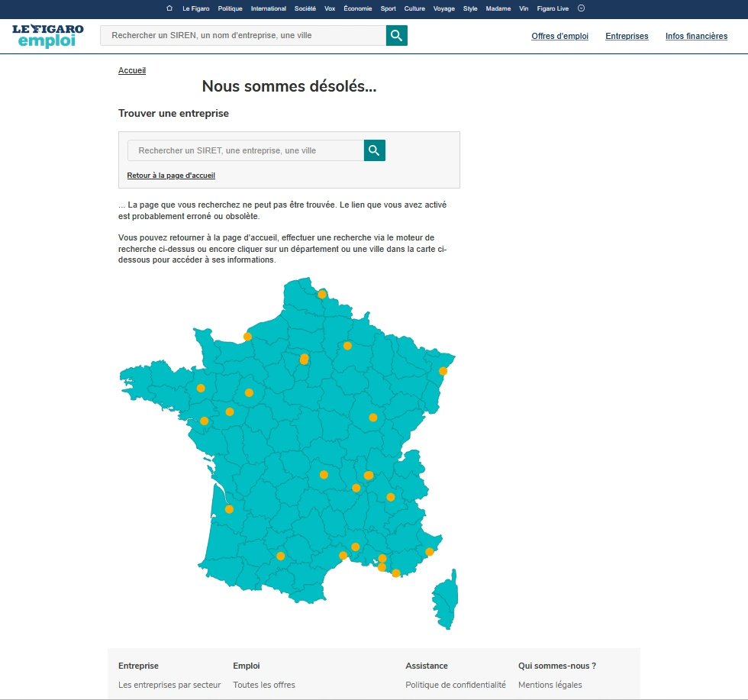
Task: Click the search magnifier in Trouver une entreprise box
Action: (375, 150)
